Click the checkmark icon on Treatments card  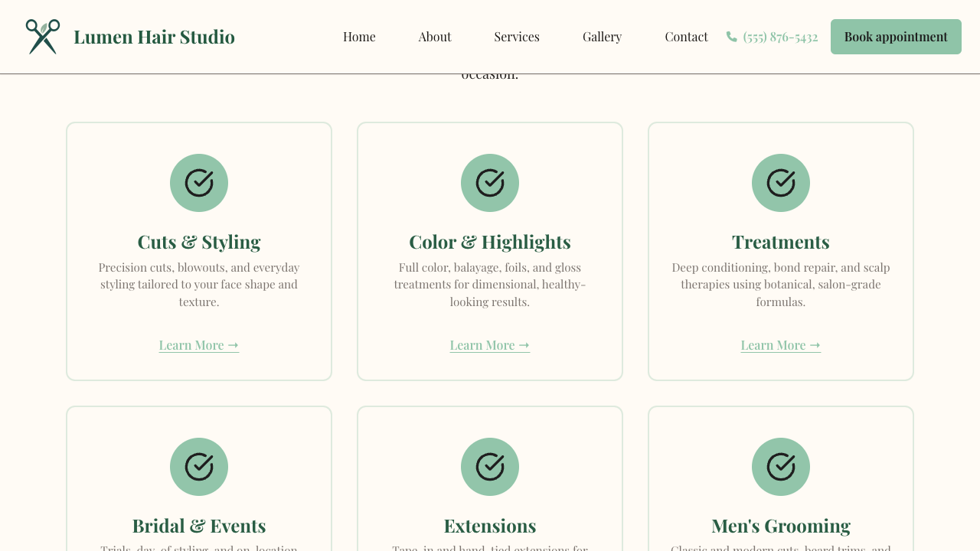(x=781, y=183)
